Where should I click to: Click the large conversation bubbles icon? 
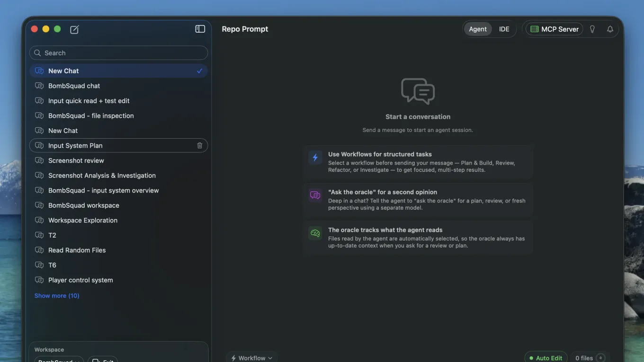418,91
